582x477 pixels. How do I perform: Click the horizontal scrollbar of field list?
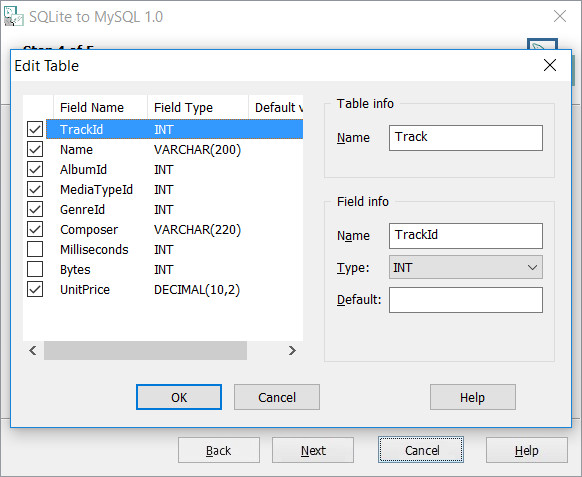coord(146,350)
